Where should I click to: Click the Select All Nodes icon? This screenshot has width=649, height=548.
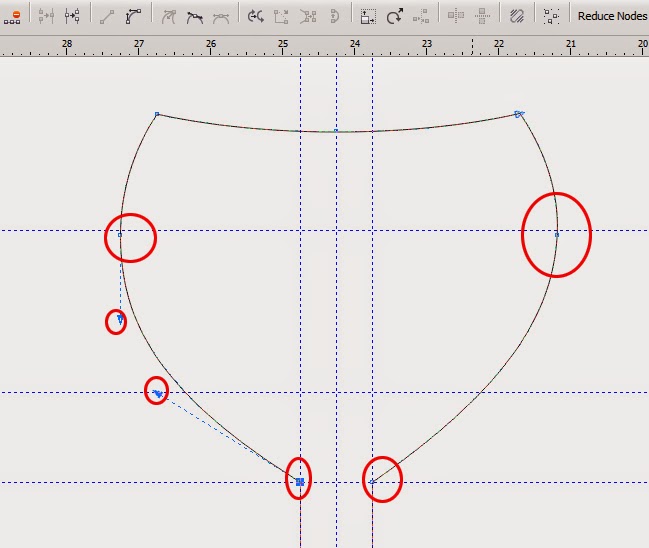[551, 17]
